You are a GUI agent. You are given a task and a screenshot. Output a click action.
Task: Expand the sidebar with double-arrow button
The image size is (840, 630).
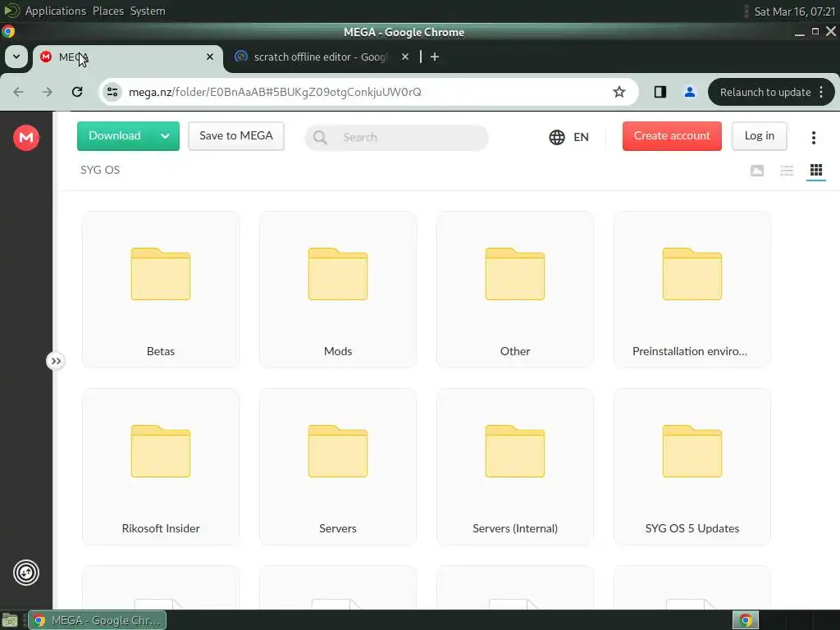[x=56, y=361]
